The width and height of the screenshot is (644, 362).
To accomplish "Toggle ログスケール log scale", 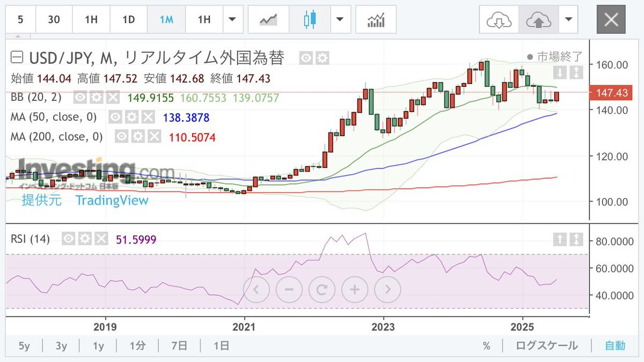I will pyautogui.click(x=547, y=346).
